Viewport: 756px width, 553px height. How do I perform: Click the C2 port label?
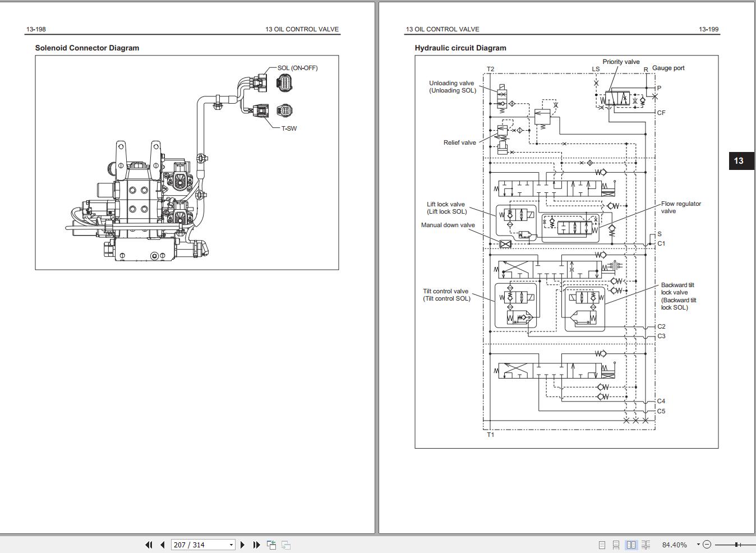pyautogui.click(x=661, y=326)
